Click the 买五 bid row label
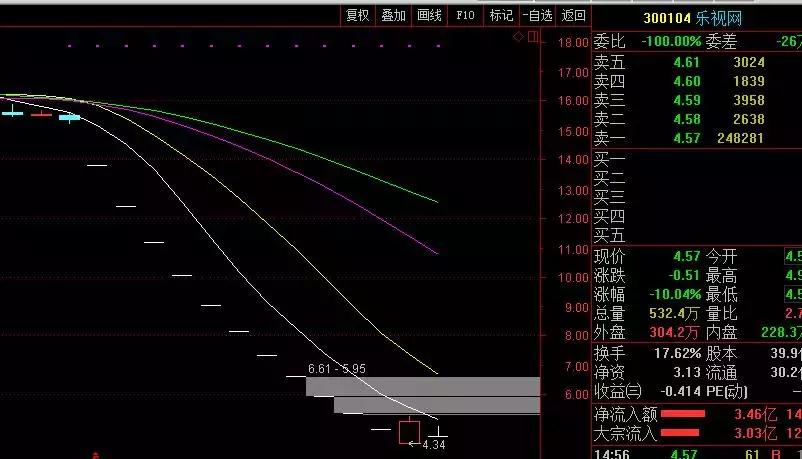The height and width of the screenshot is (459, 802). [x=609, y=235]
